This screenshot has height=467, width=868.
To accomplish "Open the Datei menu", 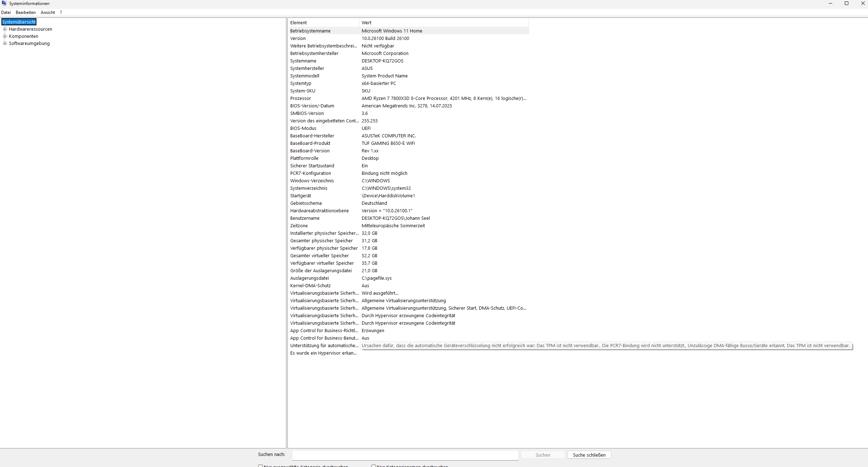I will click(6, 12).
